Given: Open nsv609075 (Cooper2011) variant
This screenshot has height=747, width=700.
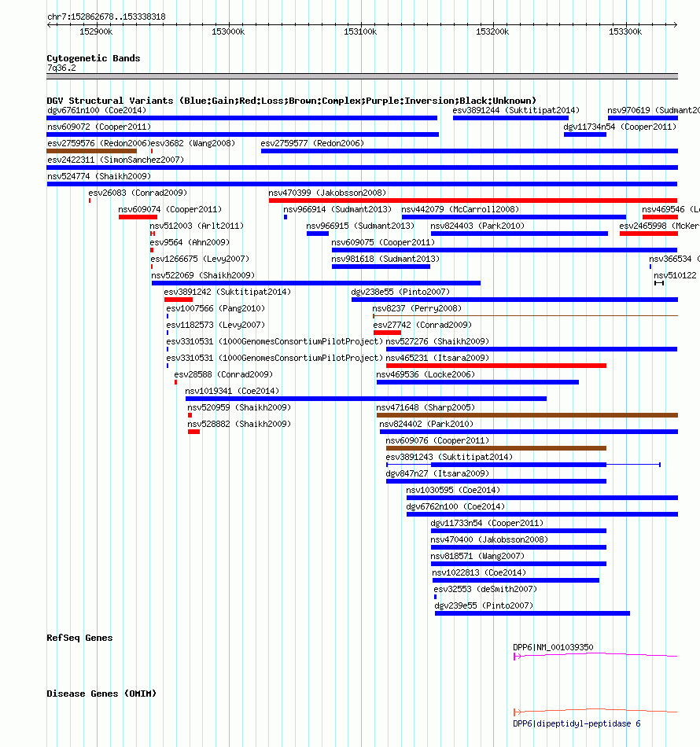Looking at the screenshot, I should pos(505,250).
